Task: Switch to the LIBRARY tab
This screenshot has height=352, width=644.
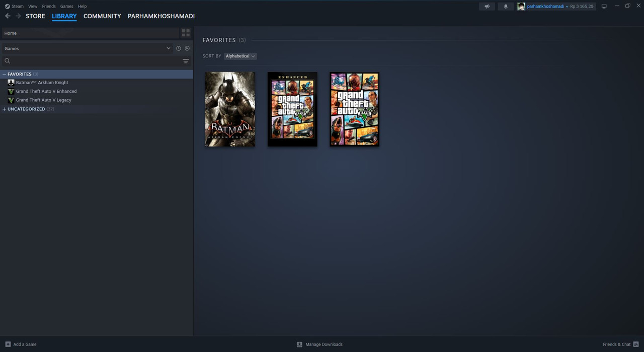Action: coord(64,16)
